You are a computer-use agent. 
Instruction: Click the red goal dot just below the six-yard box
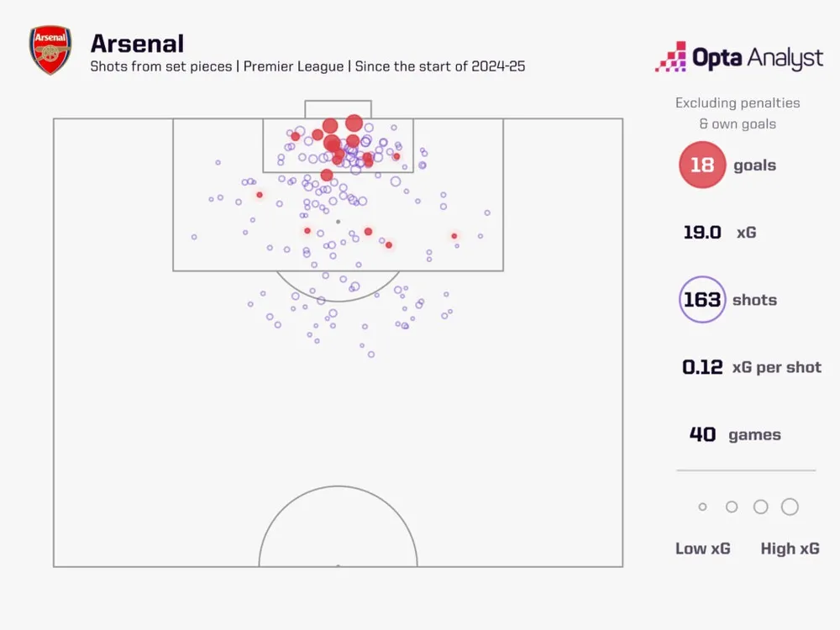[x=327, y=175]
